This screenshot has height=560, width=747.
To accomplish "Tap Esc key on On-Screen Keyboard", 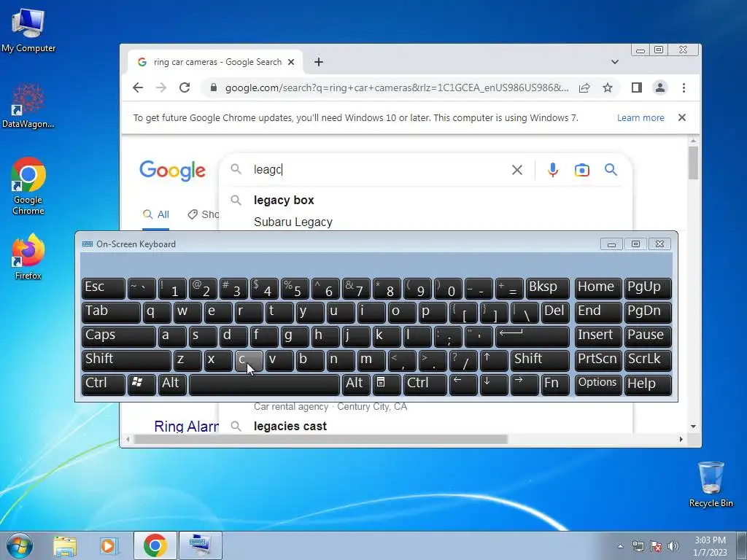I will (x=104, y=287).
